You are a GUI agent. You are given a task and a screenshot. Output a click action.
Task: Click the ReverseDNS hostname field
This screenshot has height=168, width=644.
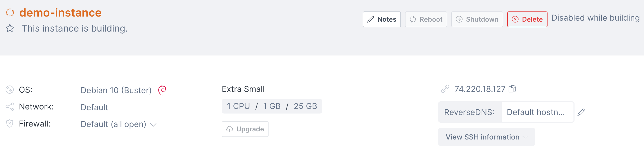[x=537, y=112]
